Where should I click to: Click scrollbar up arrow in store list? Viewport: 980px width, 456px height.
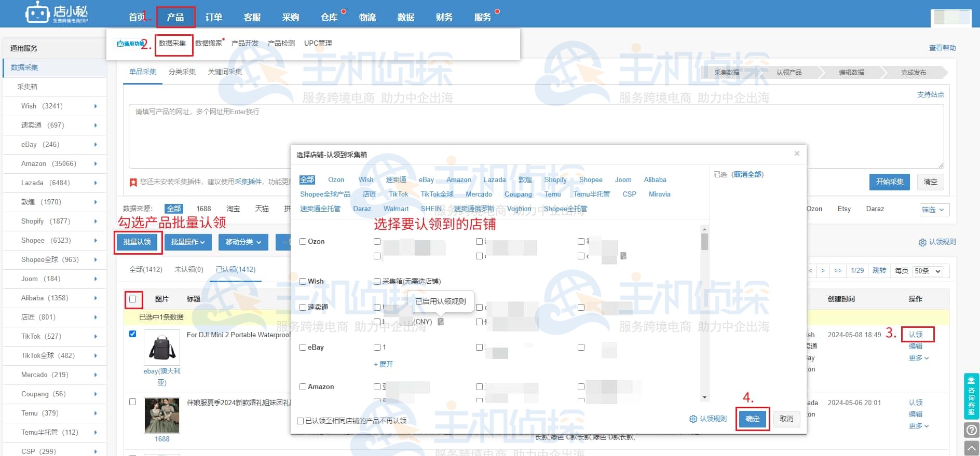[704, 229]
